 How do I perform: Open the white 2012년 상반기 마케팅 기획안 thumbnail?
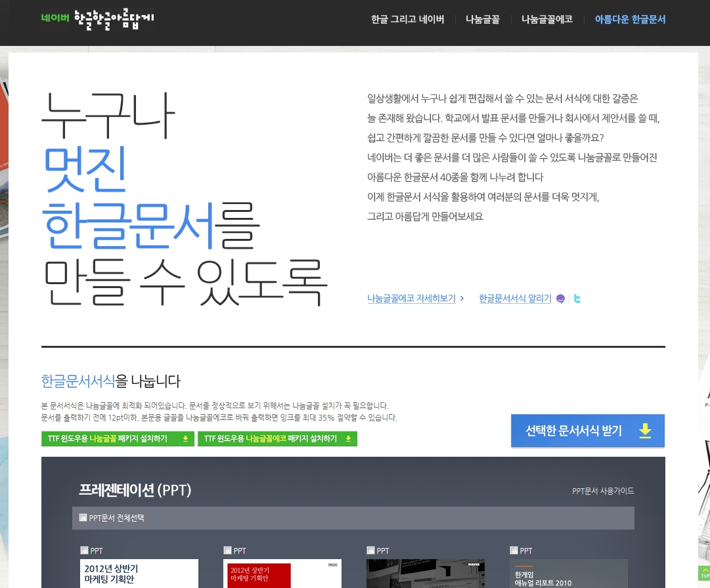pos(139,574)
